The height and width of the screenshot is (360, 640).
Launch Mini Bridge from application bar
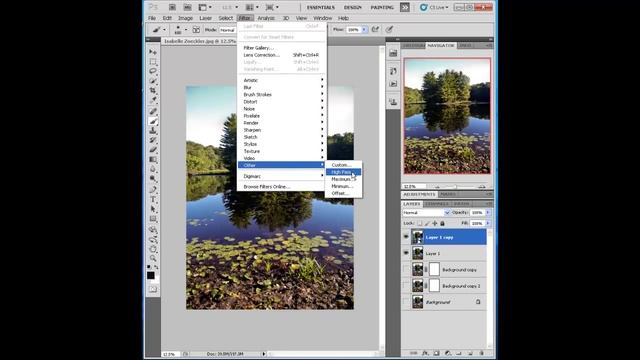[187, 7]
